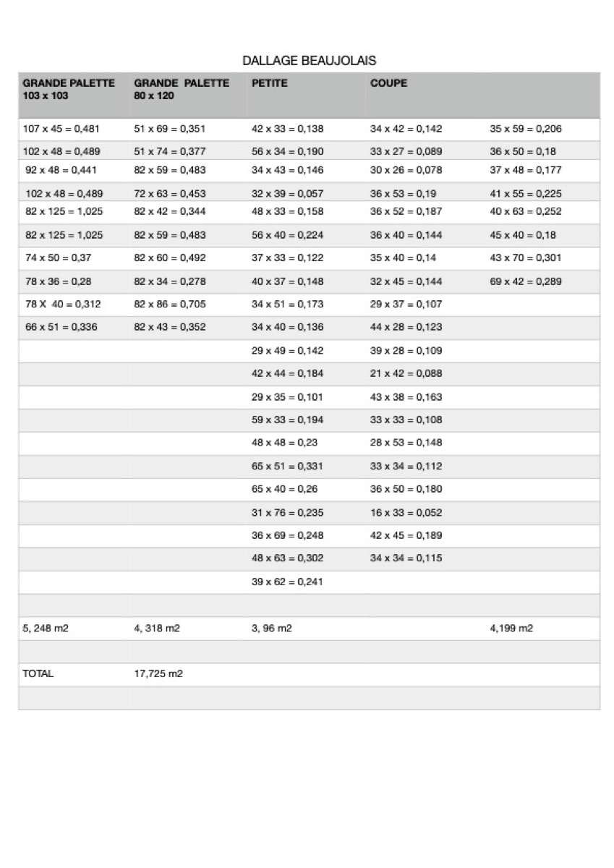Screen dimensions: 614x868
Task: Click the 35 x 59 = 0,206 cell
Action: pos(526,129)
